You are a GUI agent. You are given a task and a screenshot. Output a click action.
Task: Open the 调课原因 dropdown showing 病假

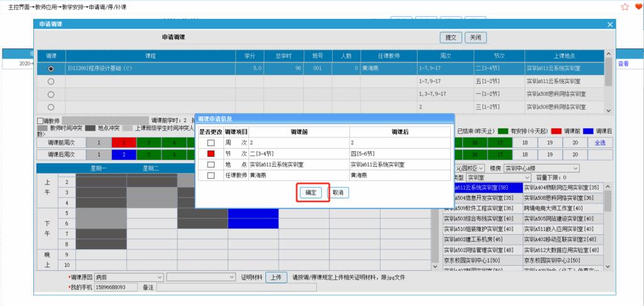pyautogui.click(x=131, y=277)
